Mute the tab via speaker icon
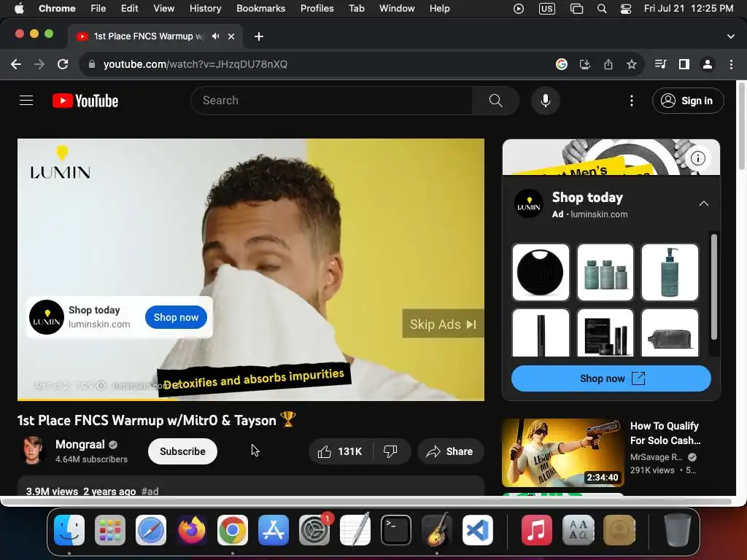 [216, 36]
